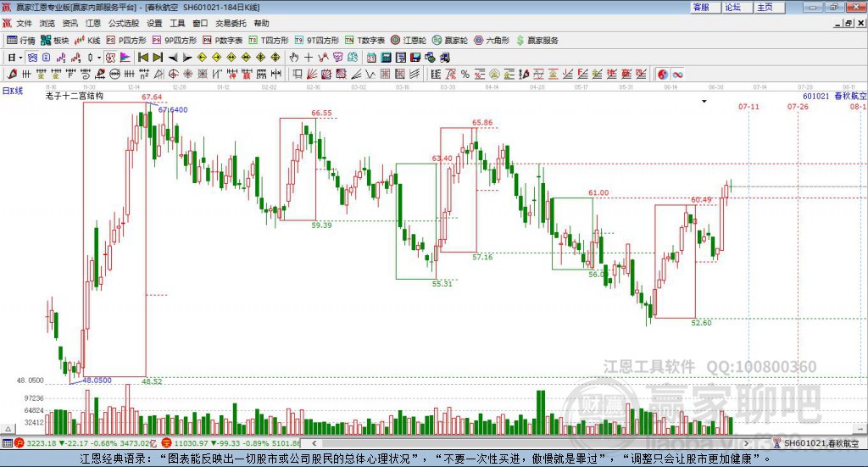Screen dimensions: 868x467
Task: Click the 07-26 date marker
Action: 798,106
